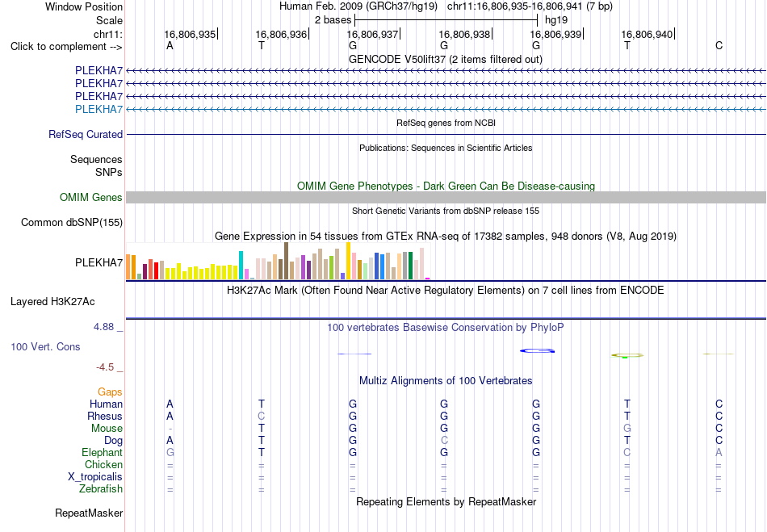
Task: Click the A base in Human alignment row
Action: coord(170,404)
